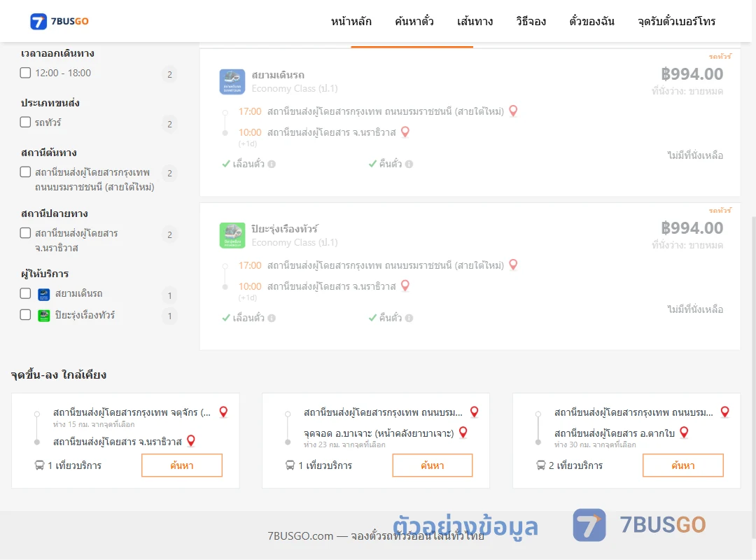
Task: Open map pin for สยามเดินรถ departure station
Action: 514,111
